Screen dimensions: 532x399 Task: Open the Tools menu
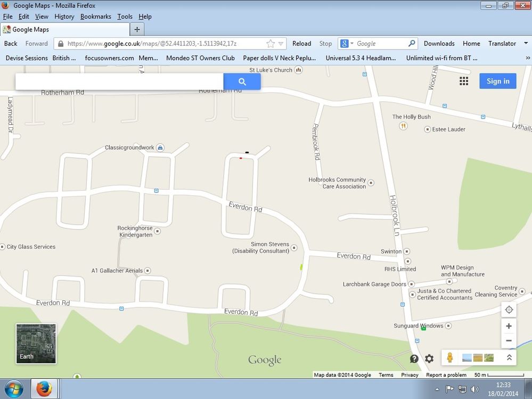(x=125, y=17)
